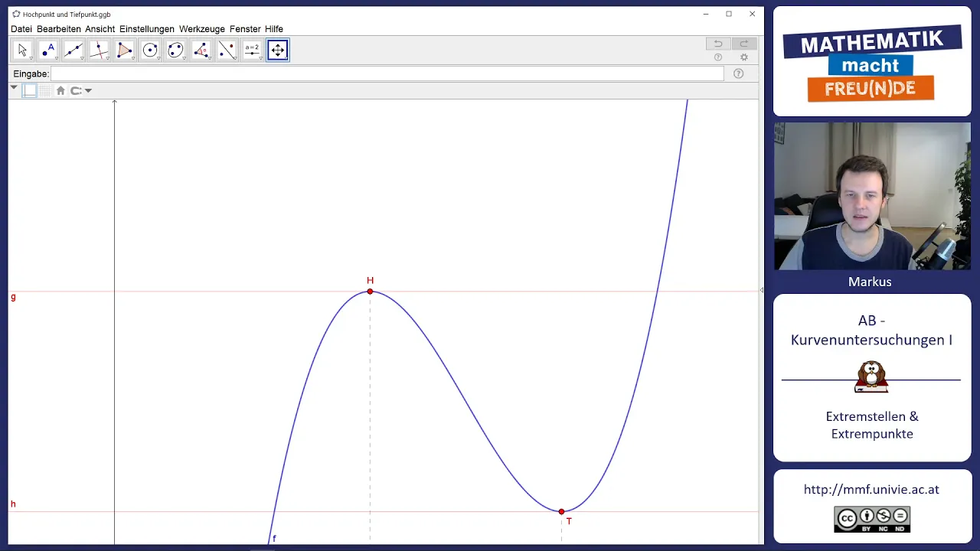Select the Slider (a=2) tool
Viewport: 980px width, 551px height.
[x=252, y=51]
